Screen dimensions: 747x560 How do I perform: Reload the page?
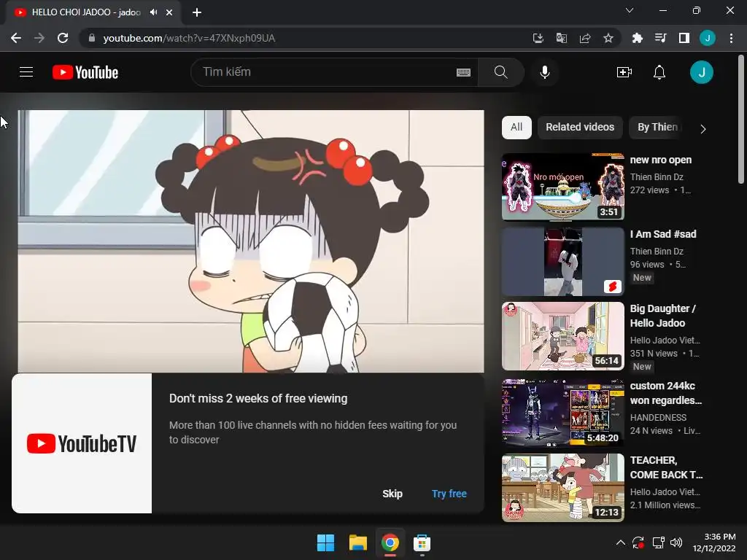63,38
